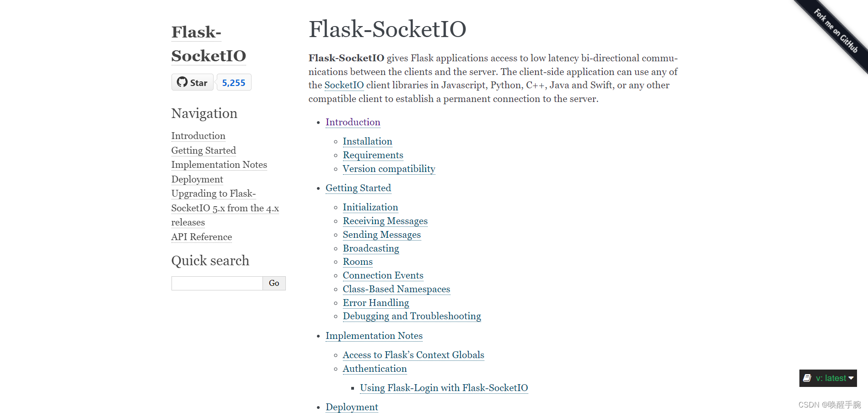Open the Deployment sidebar navigation link

[x=197, y=179]
